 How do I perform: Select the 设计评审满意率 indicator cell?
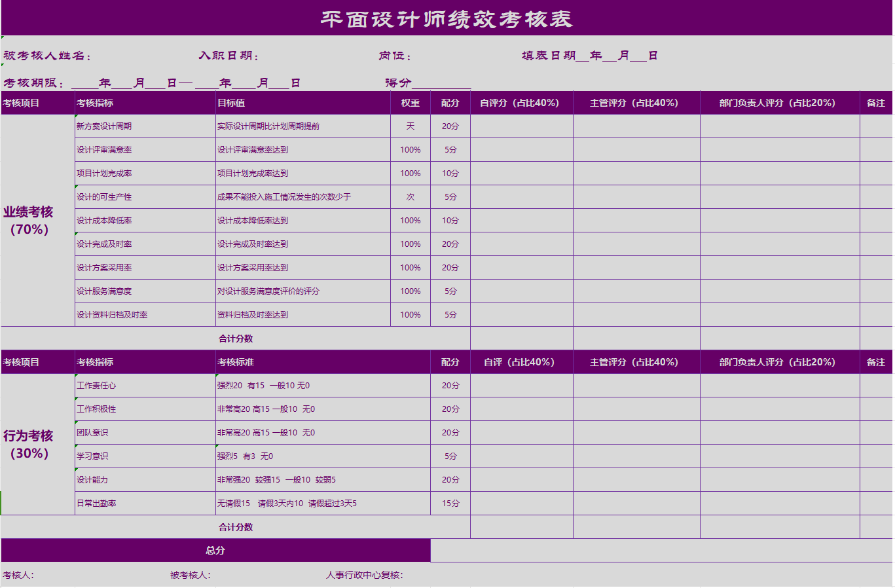(145, 150)
